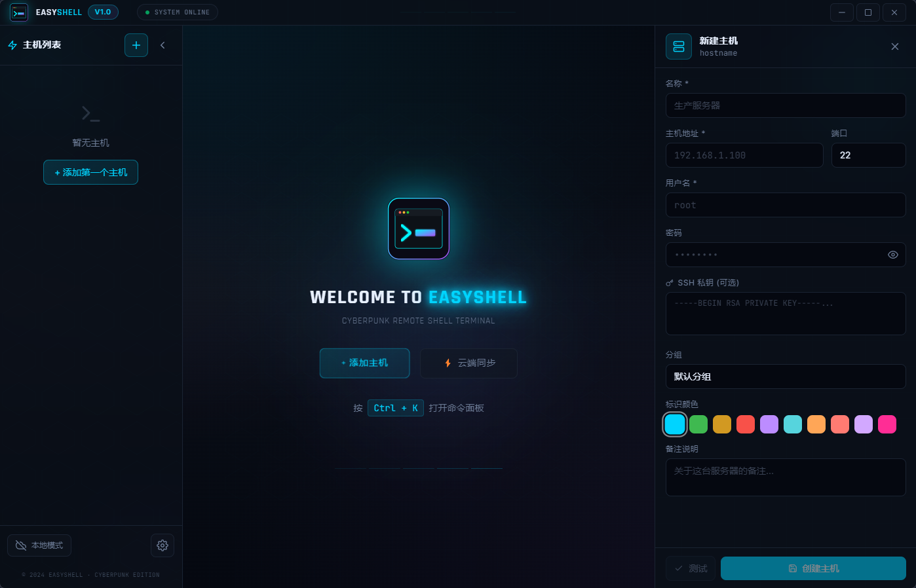Open 云端同步 cloud sync
The height and width of the screenshot is (588, 916).
point(468,363)
